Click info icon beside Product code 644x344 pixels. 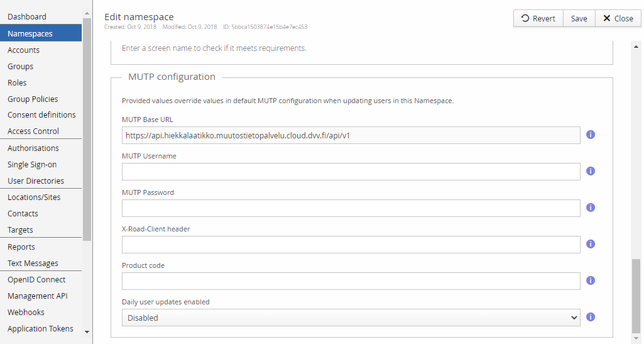click(591, 280)
